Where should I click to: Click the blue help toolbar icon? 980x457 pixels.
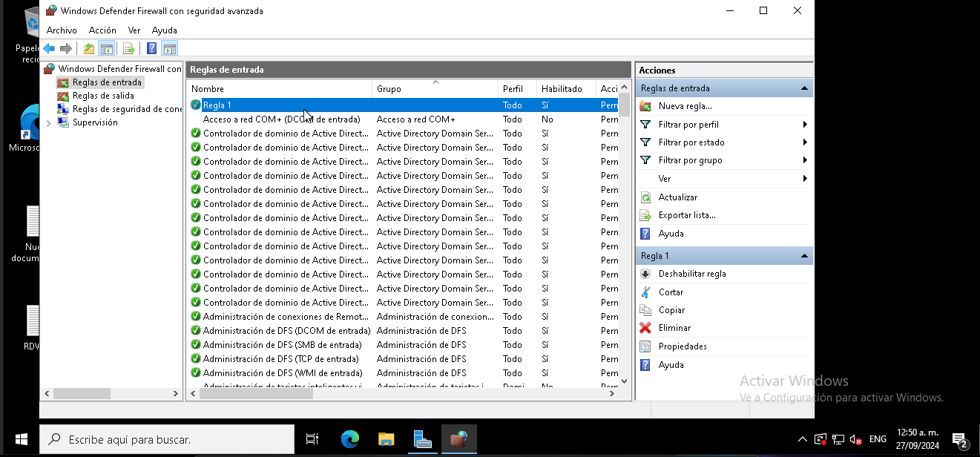click(x=151, y=49)
